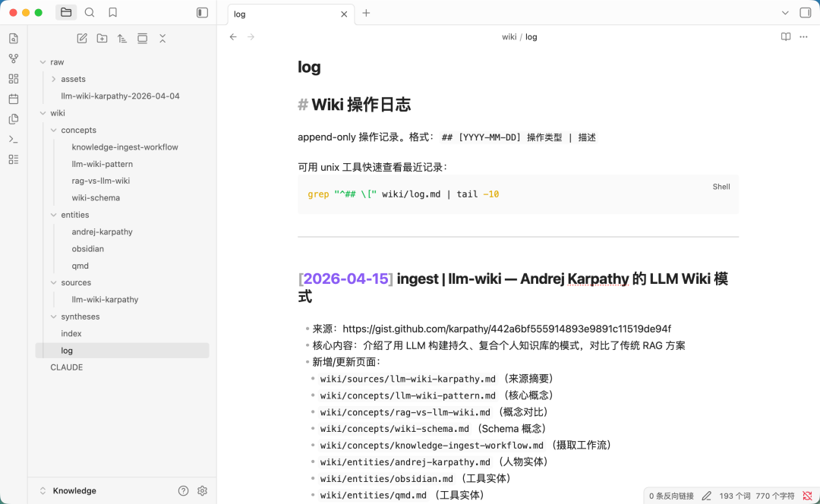This screenshot has width=820, height=504.
Task: Open the more options menu for note
Action: [x=803, y=36]
